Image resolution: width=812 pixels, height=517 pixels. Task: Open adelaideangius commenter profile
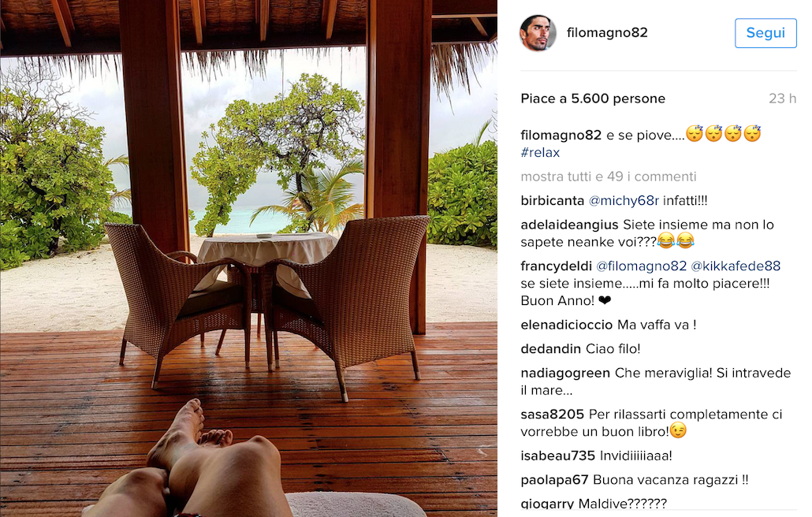(569, 225)
